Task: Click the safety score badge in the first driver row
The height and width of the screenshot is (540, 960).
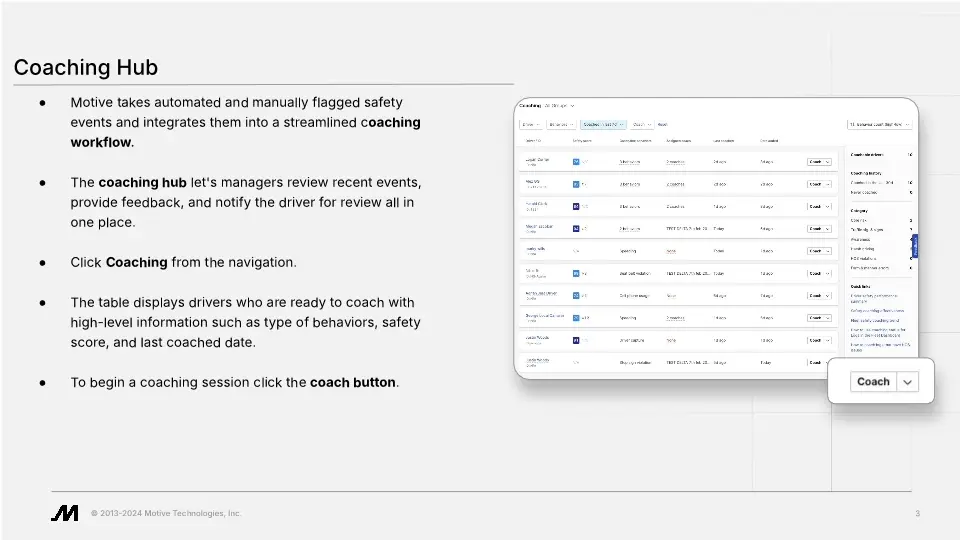Action: (x=576, y=161)
